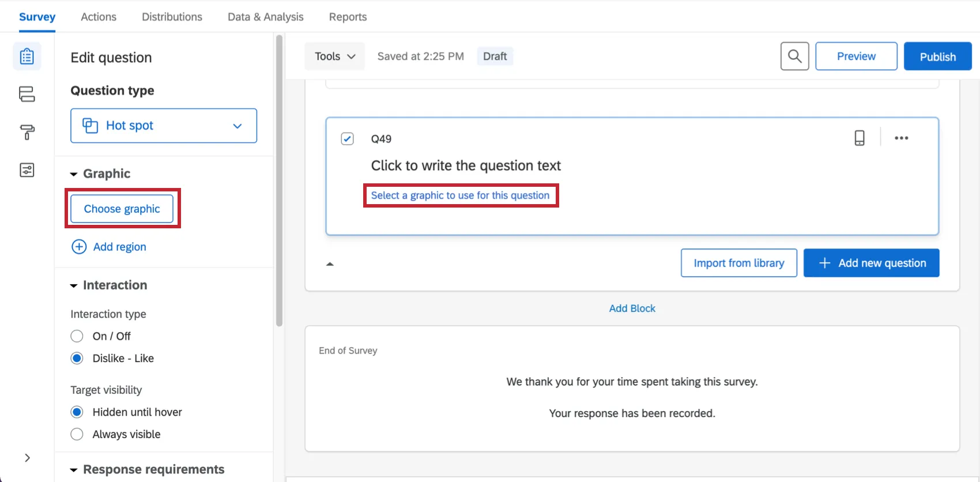Click the search magnifier icon
Image resolution: width=980 pixels, height=482 pixels.
pyautogui.click(x=794, y=57)
